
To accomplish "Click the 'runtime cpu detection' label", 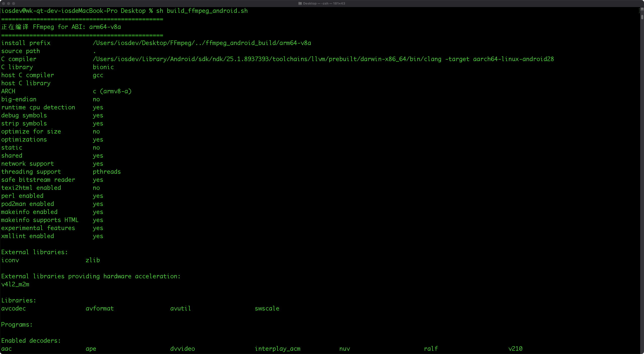I will tap(38, 107).
